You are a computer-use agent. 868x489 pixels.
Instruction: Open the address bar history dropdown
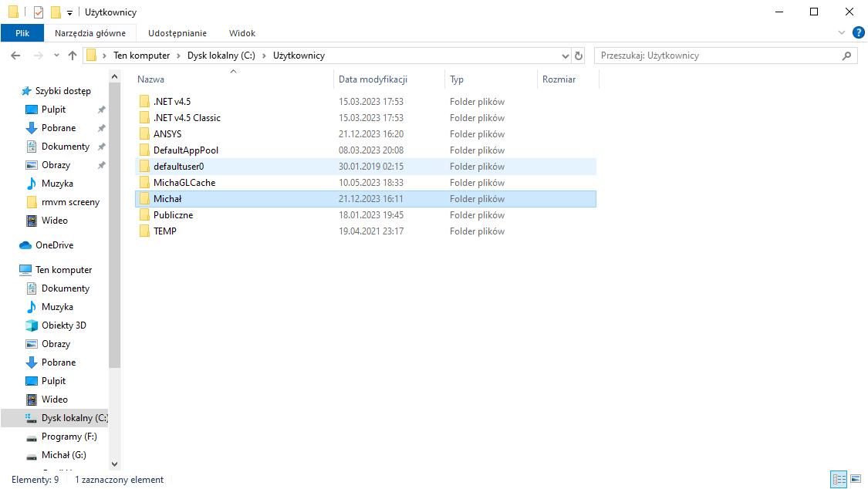coord(565,56)
